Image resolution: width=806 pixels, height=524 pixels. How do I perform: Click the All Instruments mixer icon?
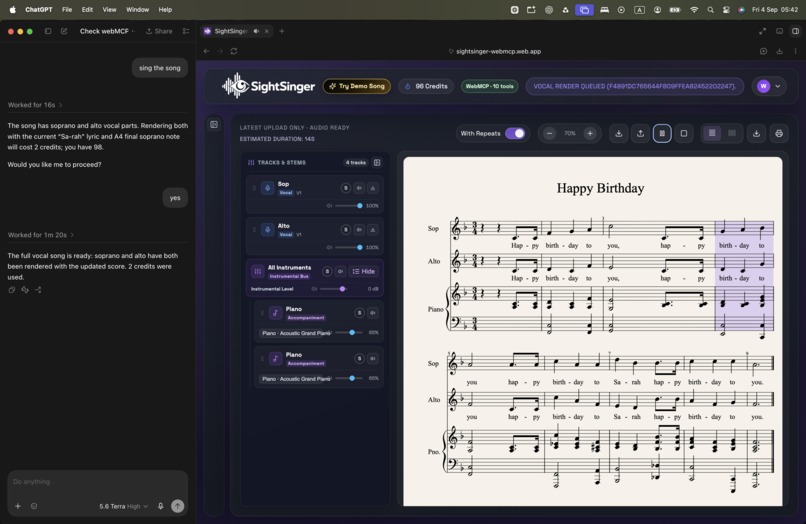point(258,272)
